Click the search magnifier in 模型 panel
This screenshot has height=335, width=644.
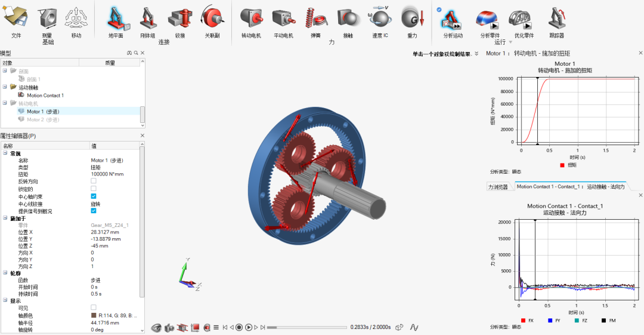point(136,53)
